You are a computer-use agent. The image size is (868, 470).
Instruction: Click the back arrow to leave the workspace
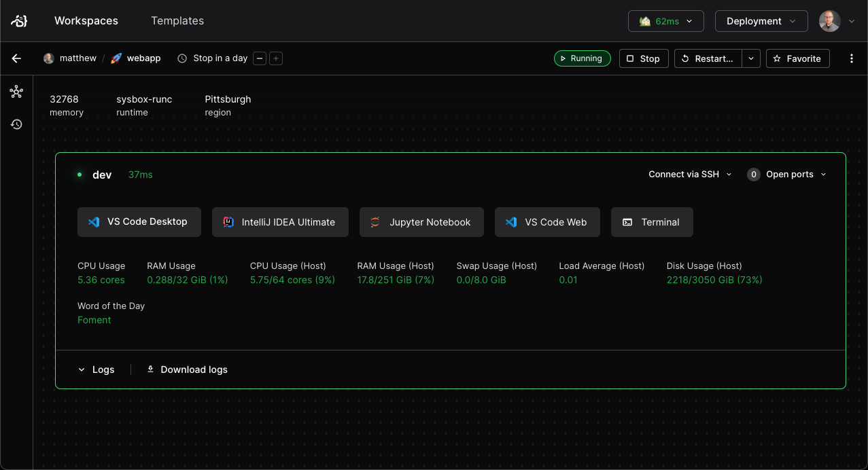pos(16,58)
